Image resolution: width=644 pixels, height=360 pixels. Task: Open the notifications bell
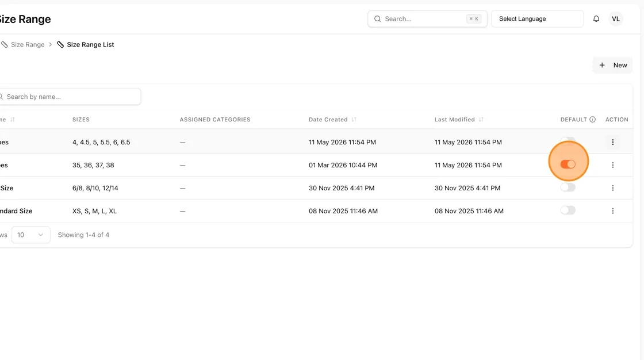(596, 19)
